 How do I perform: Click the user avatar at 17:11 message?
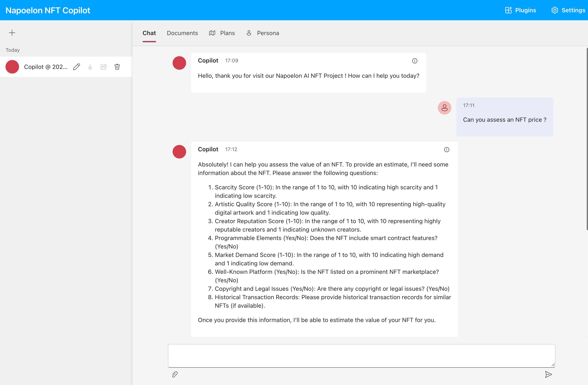pyautogui.click(x=444, y=108)
